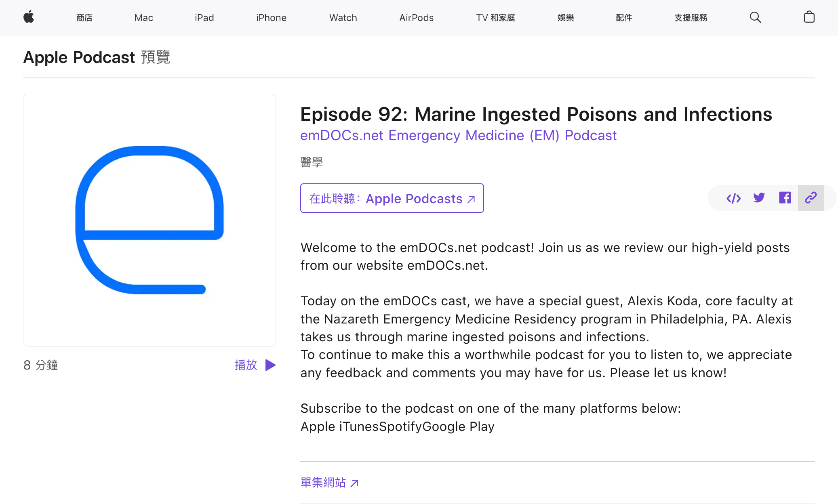Open the iPhone menu
The width and height of the screenshot is (838, 504).
(x=271, y=18)
